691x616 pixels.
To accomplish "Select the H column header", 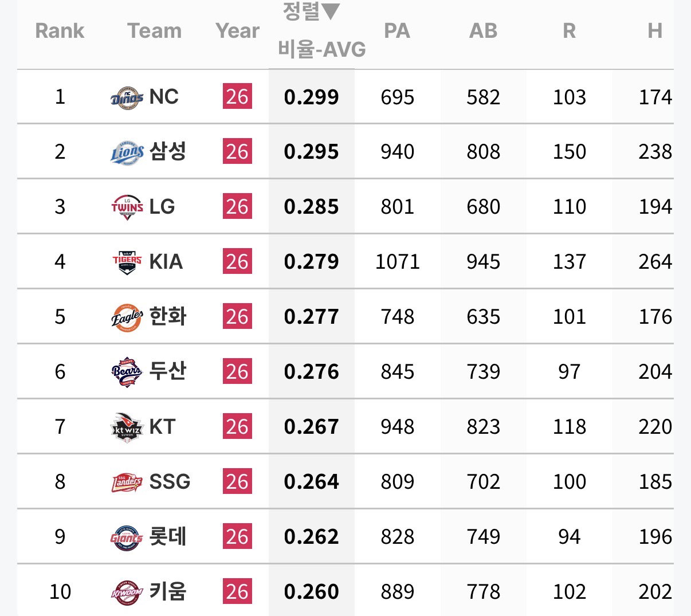I will click(655, 30).
